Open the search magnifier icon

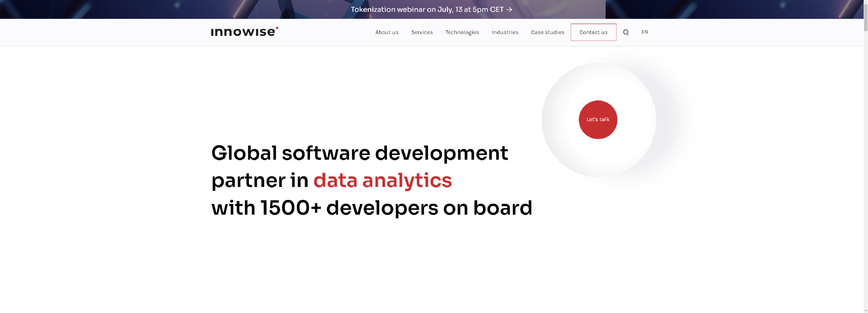coord(626,32)
